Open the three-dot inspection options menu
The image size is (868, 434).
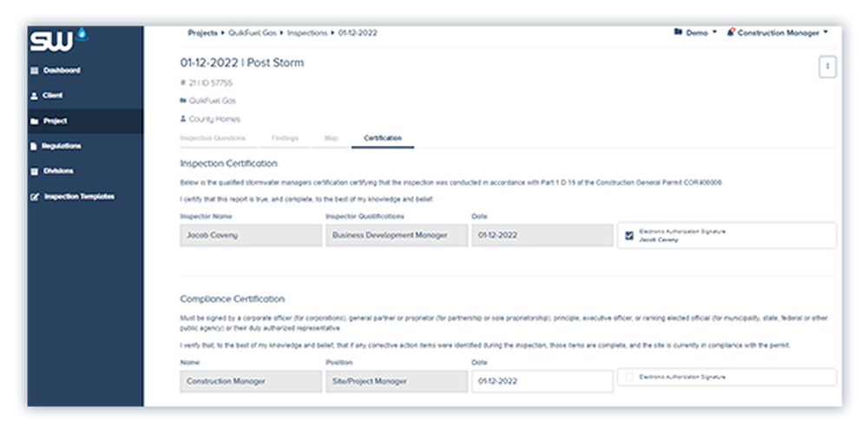pos(827,67)
